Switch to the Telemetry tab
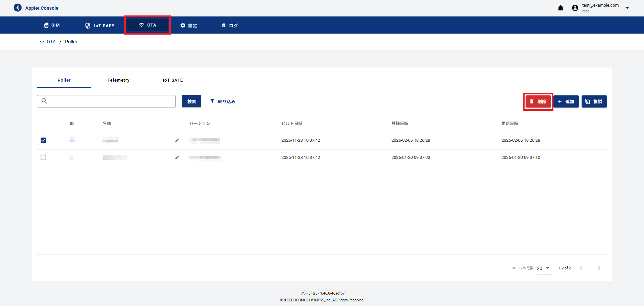The width and height of the screenshot is (644, 306). tap(118, 80)
